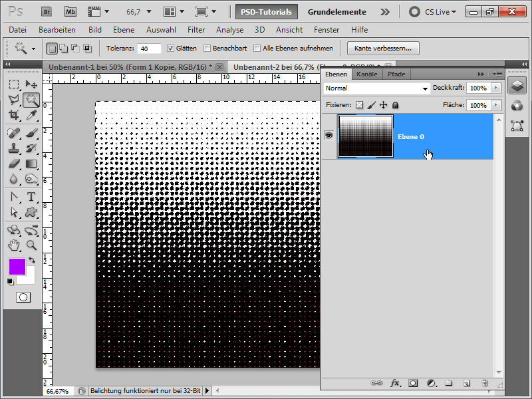The height and width of the screenshot is (399, 532).
Task: Choose the Add to selection mode
Action: pyautogui.click(x=63, y=48)
